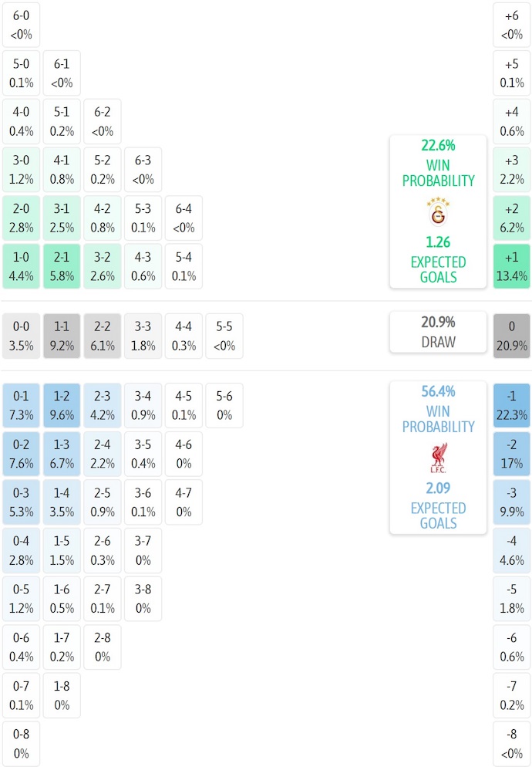This screenshot has width=532, height=767.
Task: Click the 2-1 scoreline cell at 5.8%
Action: tap(62, 266)
